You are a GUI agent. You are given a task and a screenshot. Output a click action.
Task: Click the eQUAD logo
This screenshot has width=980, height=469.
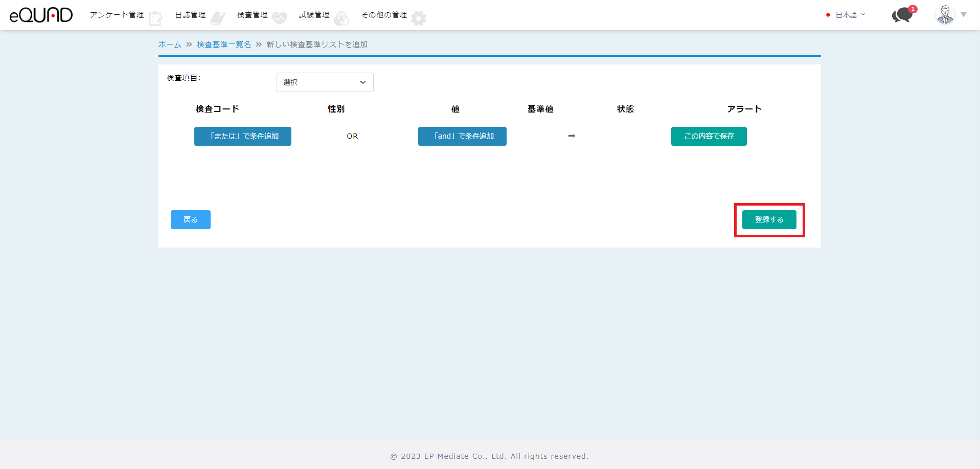[x=41, y=15]
